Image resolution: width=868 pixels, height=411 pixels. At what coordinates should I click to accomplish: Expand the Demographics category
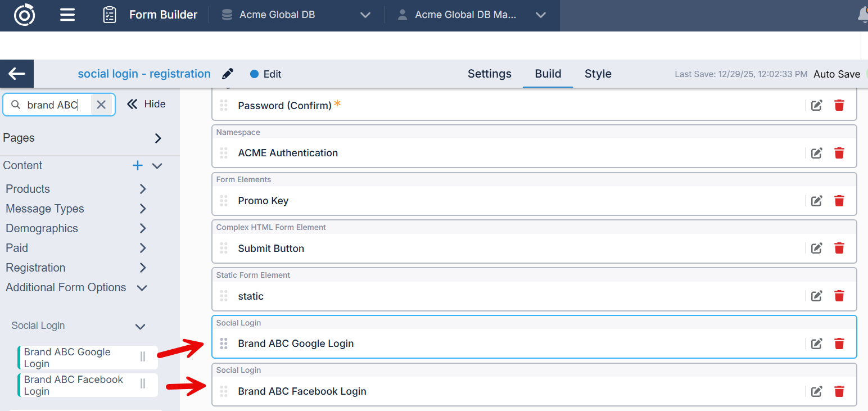click(143, 228)
